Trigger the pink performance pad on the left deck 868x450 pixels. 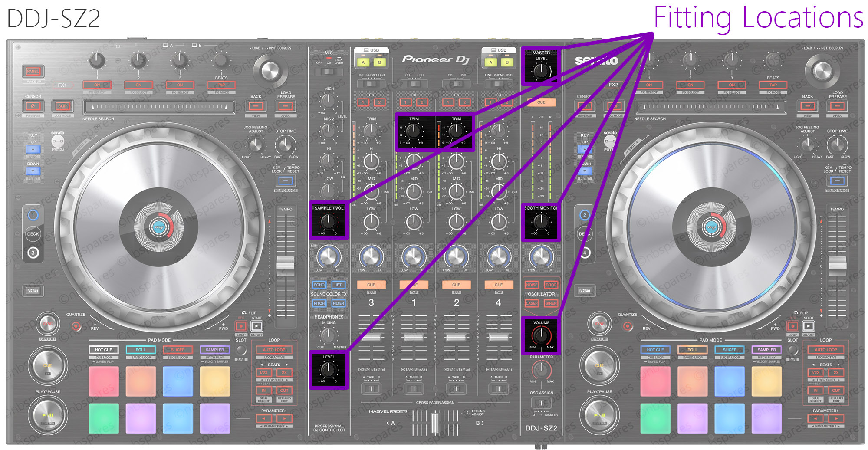pyautogui.click(x=104, y=381)
